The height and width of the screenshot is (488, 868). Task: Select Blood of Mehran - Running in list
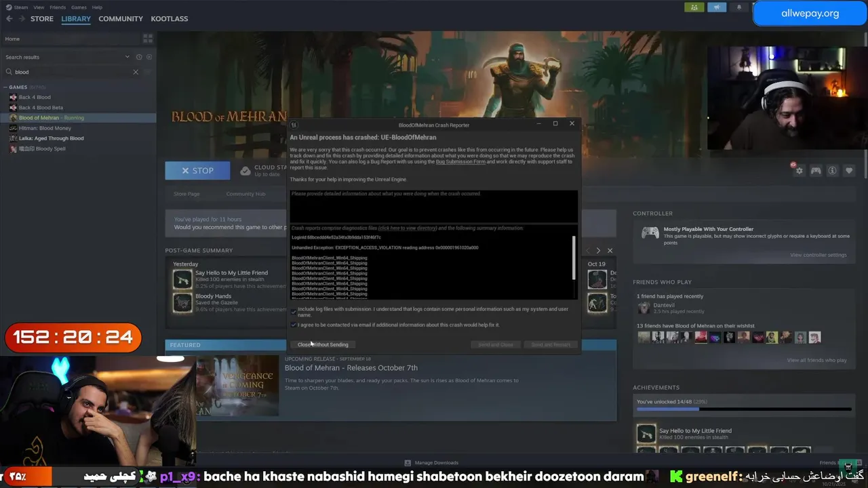tap(78, 118)
